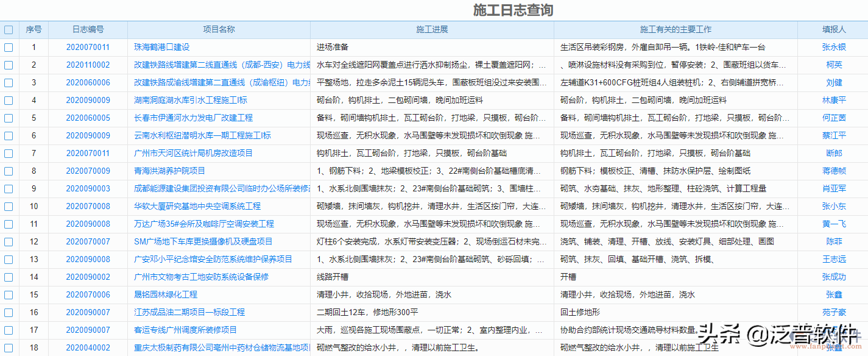Image resolution: width=868 pixels, height=356 pixels.
Task: Select the checkbox for 湖南洞庭湖水库引水工程施工标 row
Action: click(x=9, y=100)
